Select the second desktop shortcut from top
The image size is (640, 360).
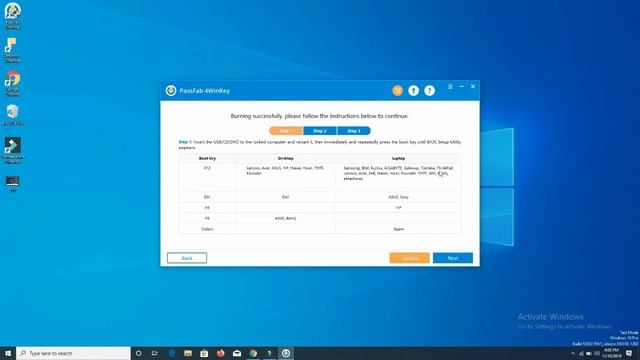pyautogui.click(x=12, y=50)
